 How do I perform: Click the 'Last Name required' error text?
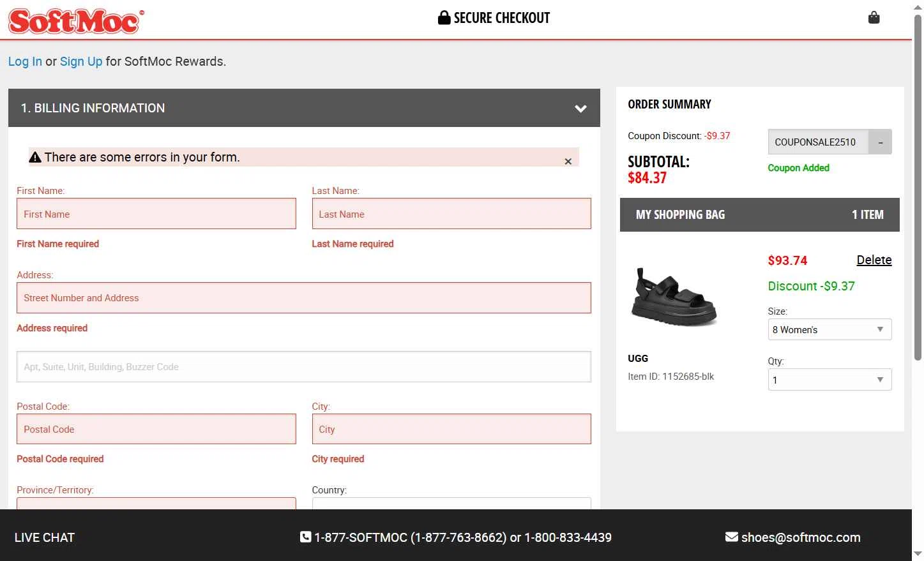click(x=352, y=244)
